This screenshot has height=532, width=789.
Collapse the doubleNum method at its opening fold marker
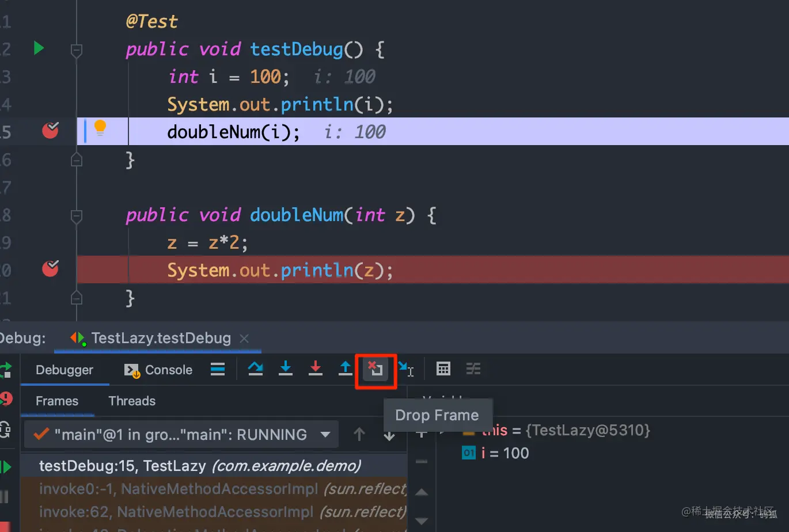click(76, 216)
